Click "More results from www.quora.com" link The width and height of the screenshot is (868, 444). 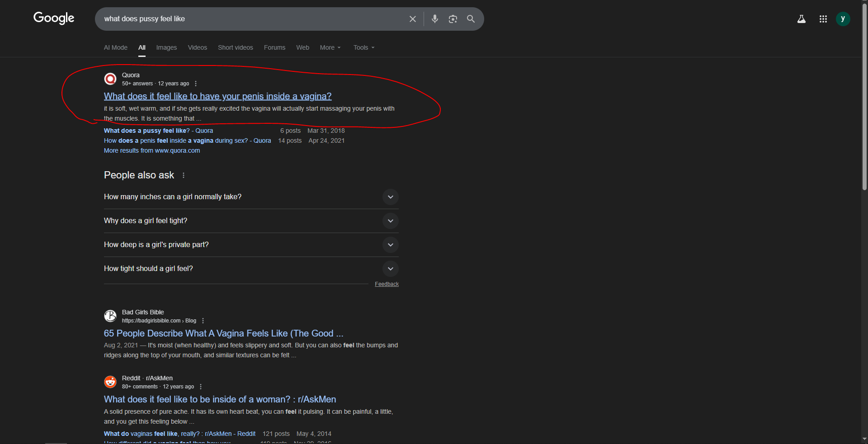152,150
